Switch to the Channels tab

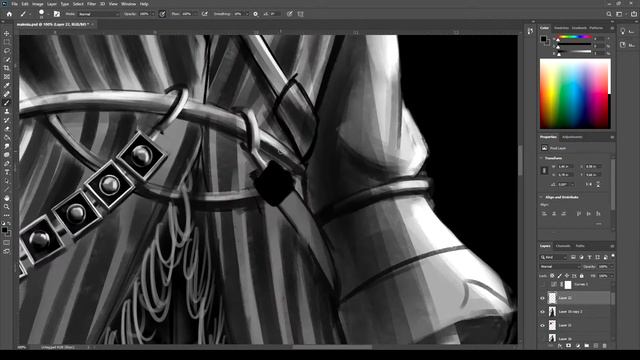pos(563,246)
